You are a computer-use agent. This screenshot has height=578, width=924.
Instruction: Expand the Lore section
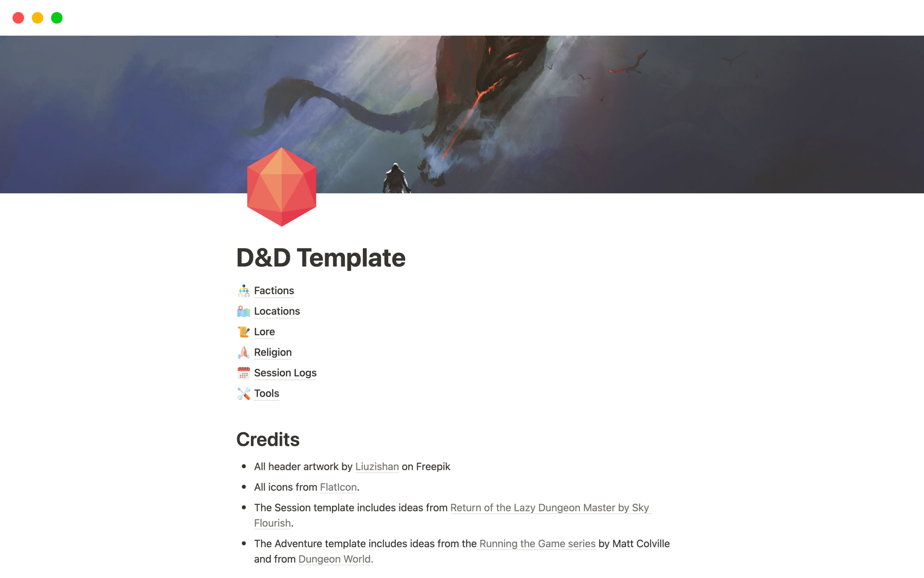(263, 331)
